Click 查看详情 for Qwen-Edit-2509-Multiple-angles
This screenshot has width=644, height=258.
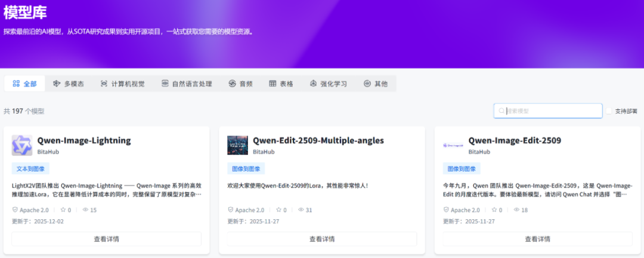[322, 239]
